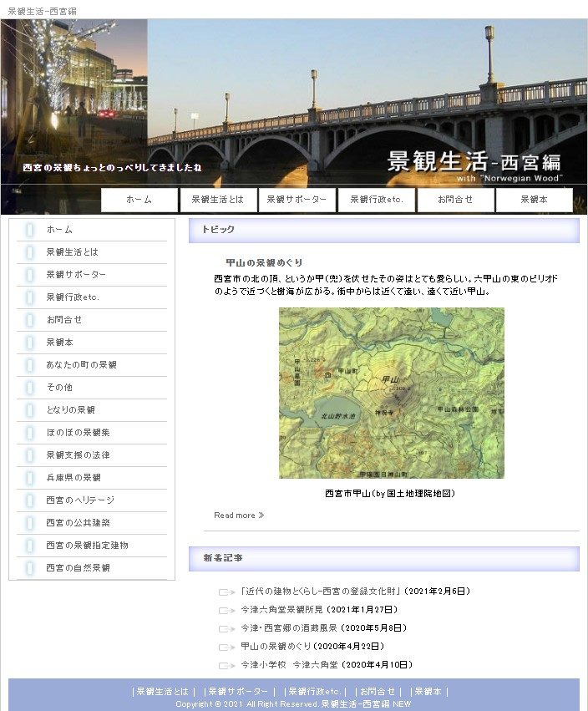Click 景観生活とは in the footer links
The image size is (588, 711).
click(x=163, y=692)
